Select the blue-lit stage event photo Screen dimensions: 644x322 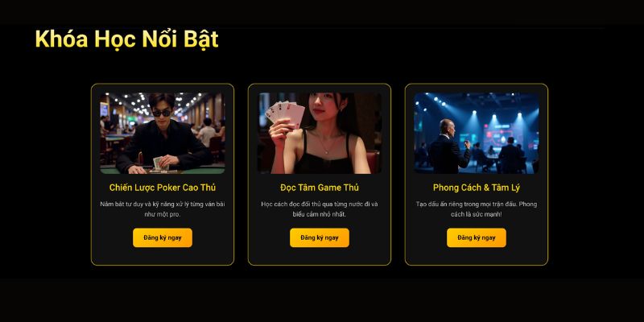point(477,133)
